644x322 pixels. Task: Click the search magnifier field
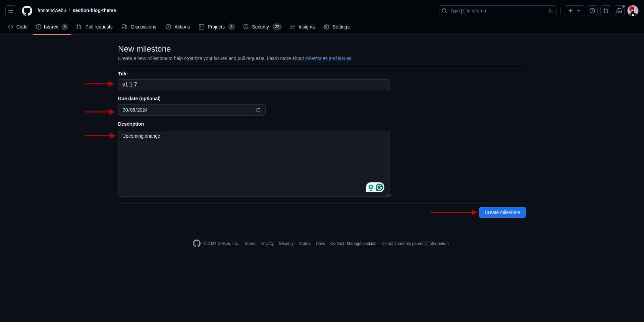pyautogui.click(x=497, y=11)
